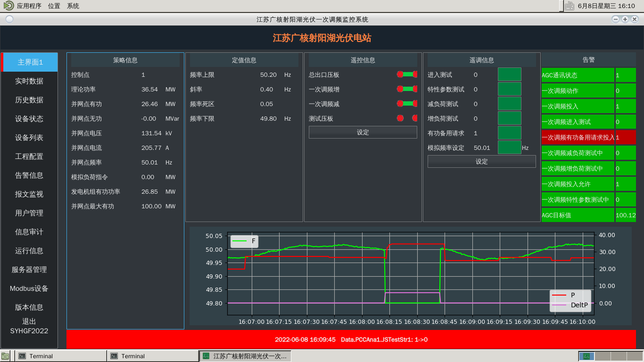The height and width of the screenshot is (362, 644).
Task: Click the round window menu icon
Action: pos(9,19)
